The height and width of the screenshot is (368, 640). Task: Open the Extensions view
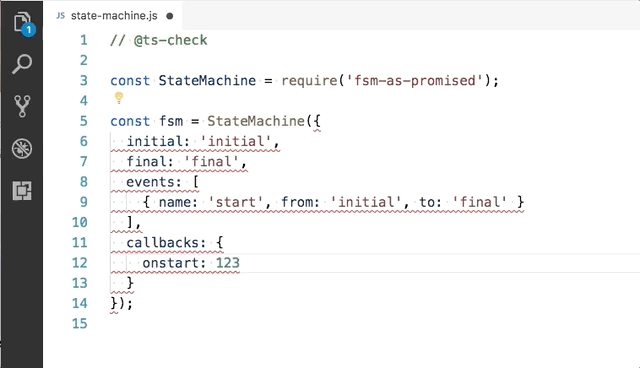pyautogui.click(x=22, y=191)
